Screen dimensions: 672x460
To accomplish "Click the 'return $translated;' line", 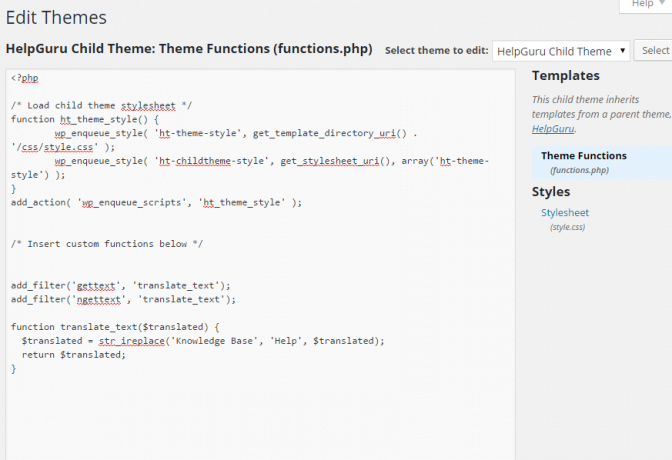I will tap(73, 355).
